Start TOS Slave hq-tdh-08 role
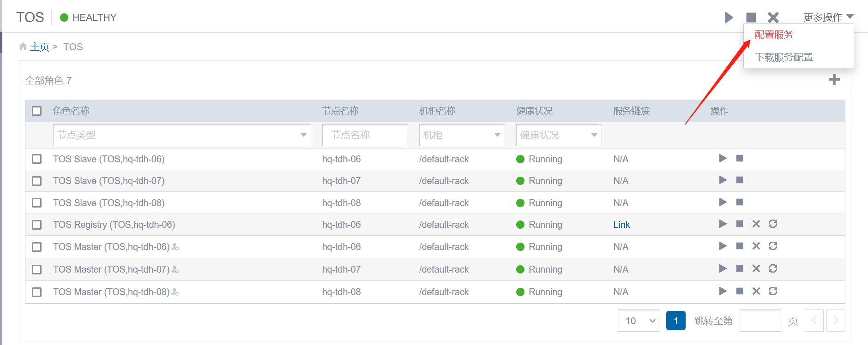This screenshot has height=345, width=868. 723,202
